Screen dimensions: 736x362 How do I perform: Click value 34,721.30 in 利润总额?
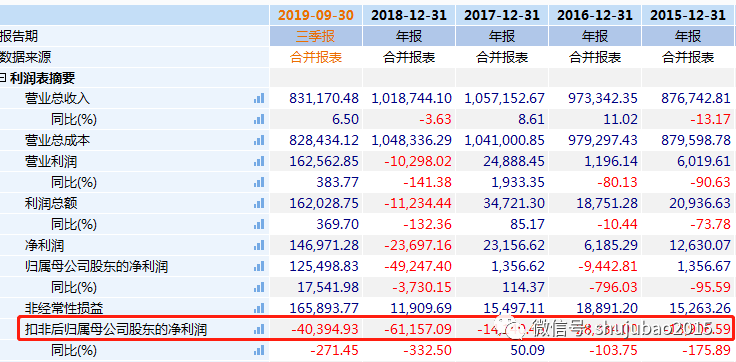pyautogui.click(x=514, y=203)
